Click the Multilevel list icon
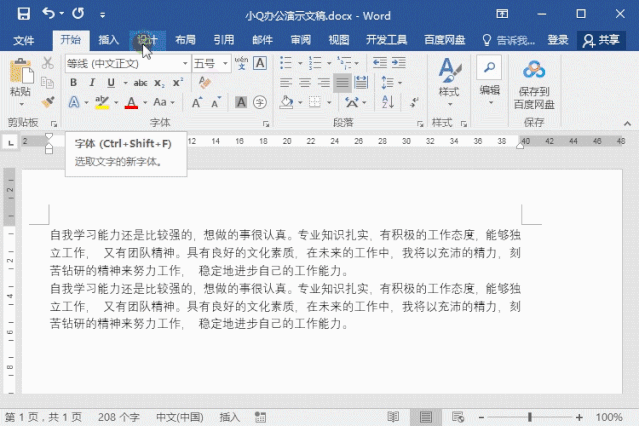639x426 pixels. tap(344, 63)
